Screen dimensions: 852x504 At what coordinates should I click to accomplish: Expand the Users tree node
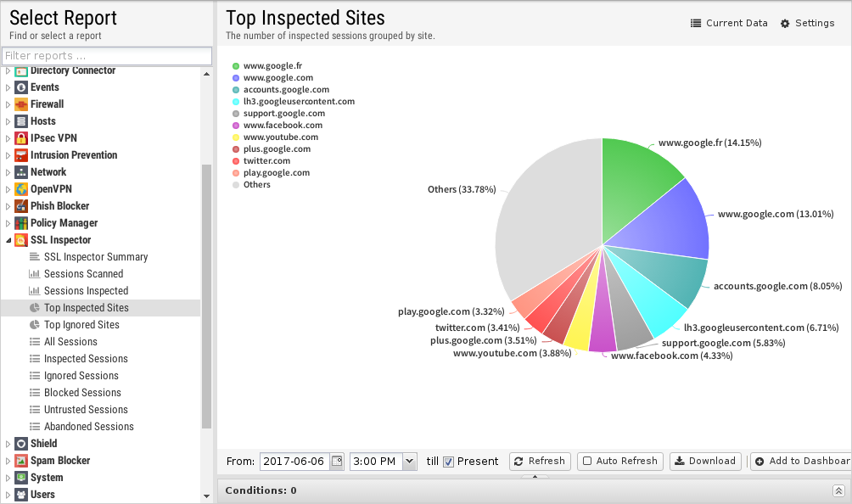click(x=8, y=495)
